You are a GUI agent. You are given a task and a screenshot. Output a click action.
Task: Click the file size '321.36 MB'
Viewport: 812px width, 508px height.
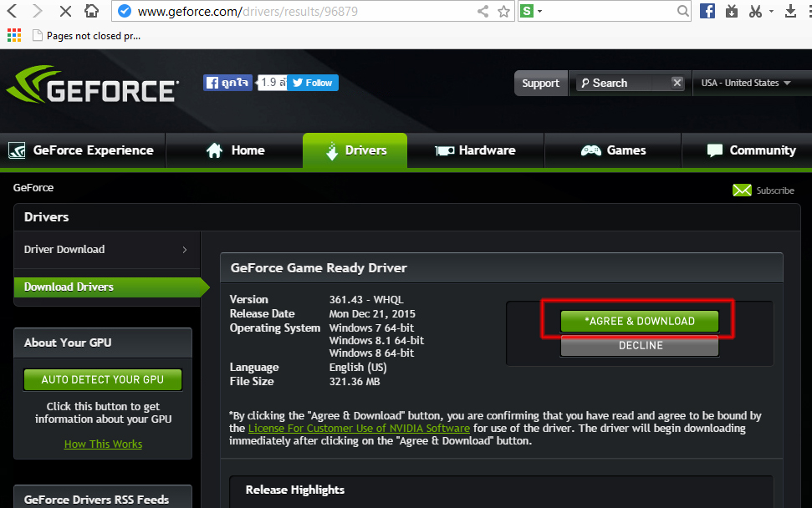coord(355,381)
